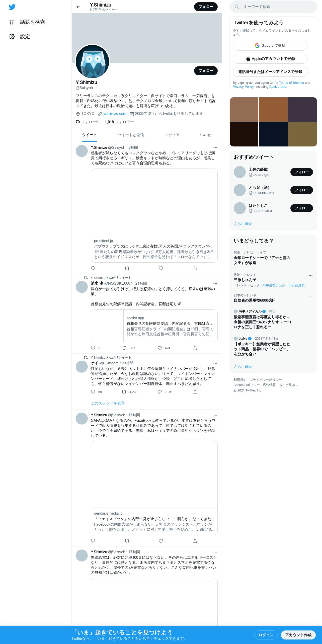Open 話題を検索 in the sidebar
This screenshot has height=644, width=322.
(27, 22)
